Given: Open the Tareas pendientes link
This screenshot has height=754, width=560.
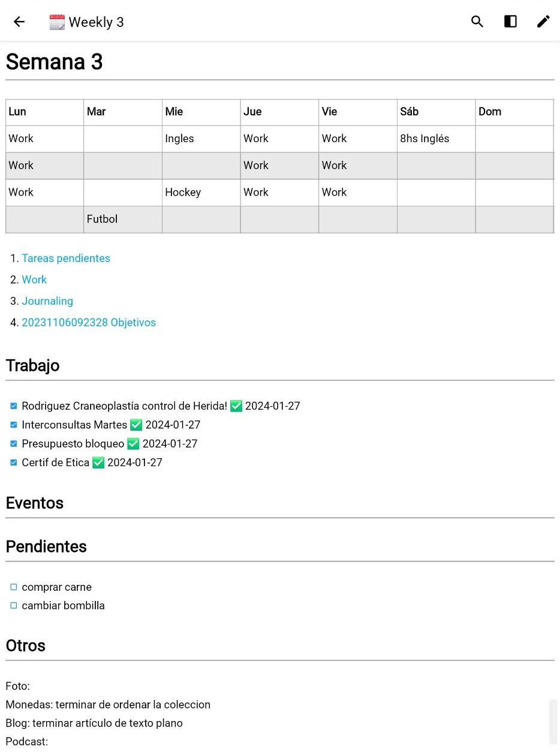Looking at the screenshot, I should tap(66, 259).
